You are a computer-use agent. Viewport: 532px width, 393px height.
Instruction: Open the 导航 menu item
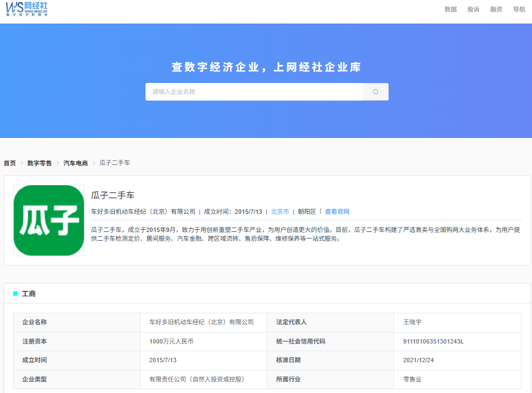[x=519, y=9]
